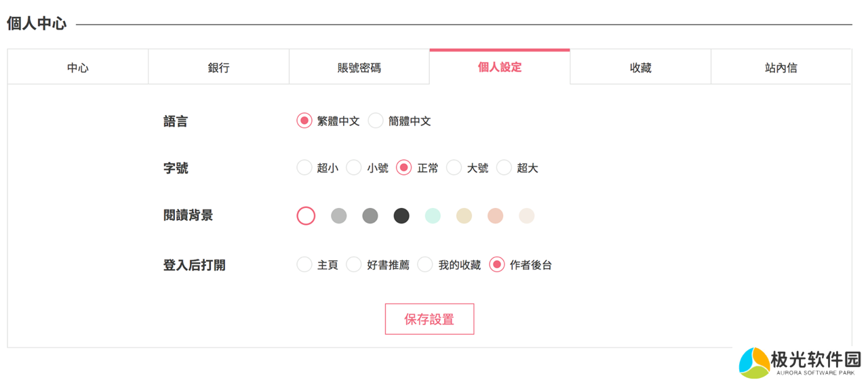Select 簡體中文 language radio button
868x380 pixels.
(x=376, y=121)
